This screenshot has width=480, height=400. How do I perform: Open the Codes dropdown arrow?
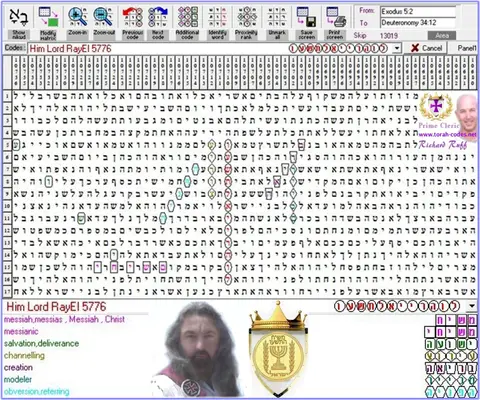[397, 48]
